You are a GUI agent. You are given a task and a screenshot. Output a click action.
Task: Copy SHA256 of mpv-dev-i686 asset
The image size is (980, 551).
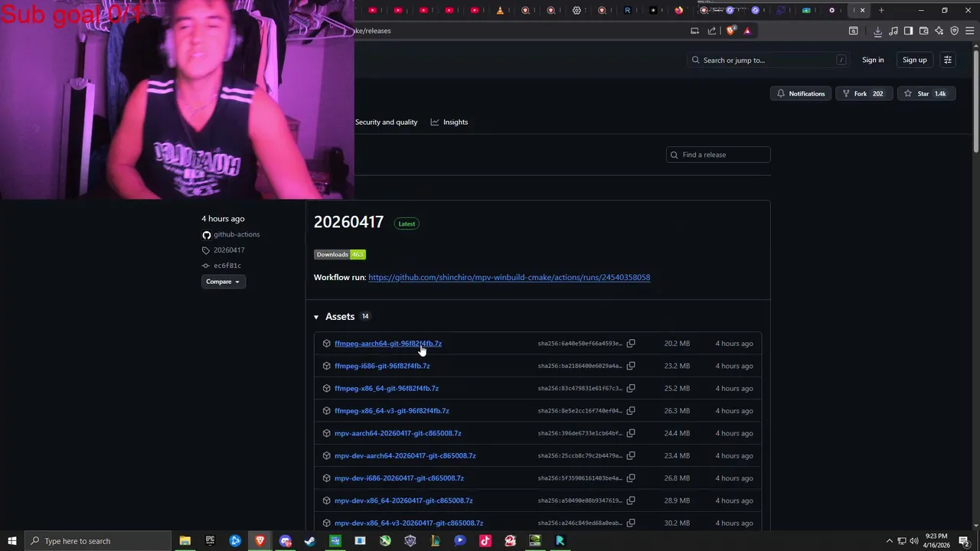point(631,478)
